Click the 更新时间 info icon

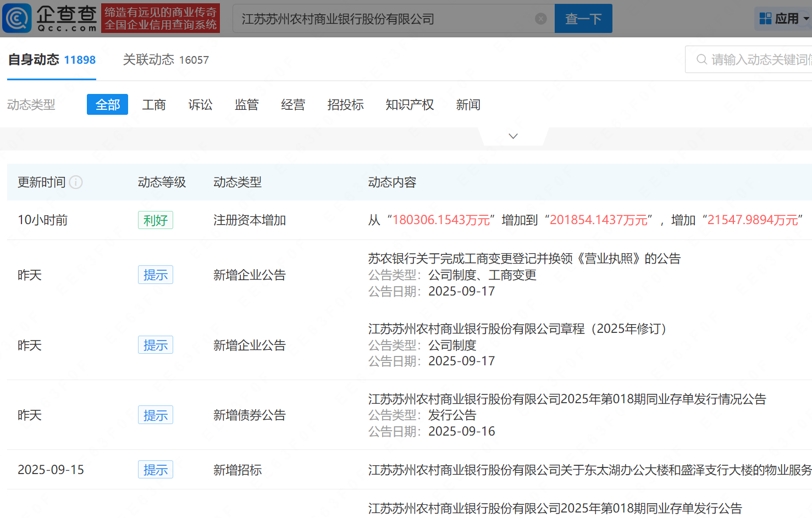76,182
